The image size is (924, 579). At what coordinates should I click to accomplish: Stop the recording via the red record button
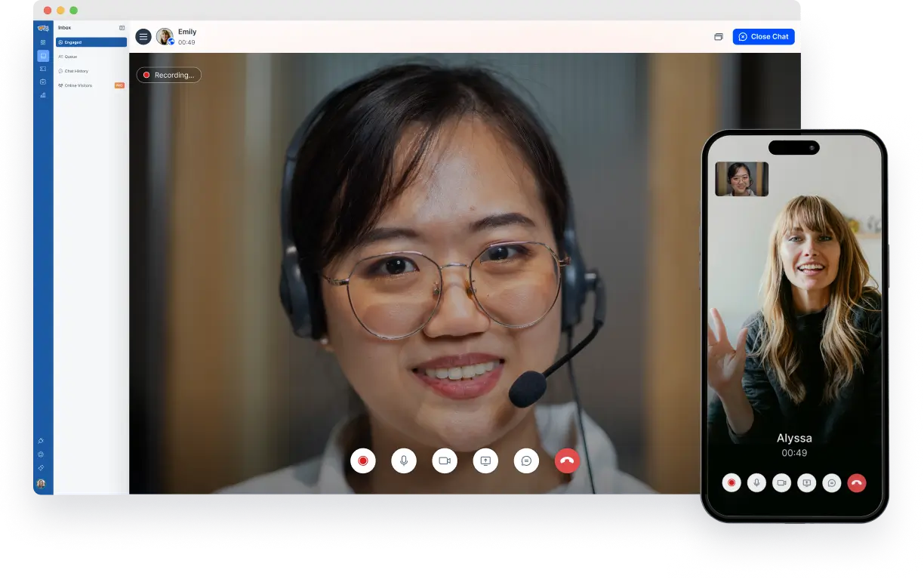click(x=363, y=460)
